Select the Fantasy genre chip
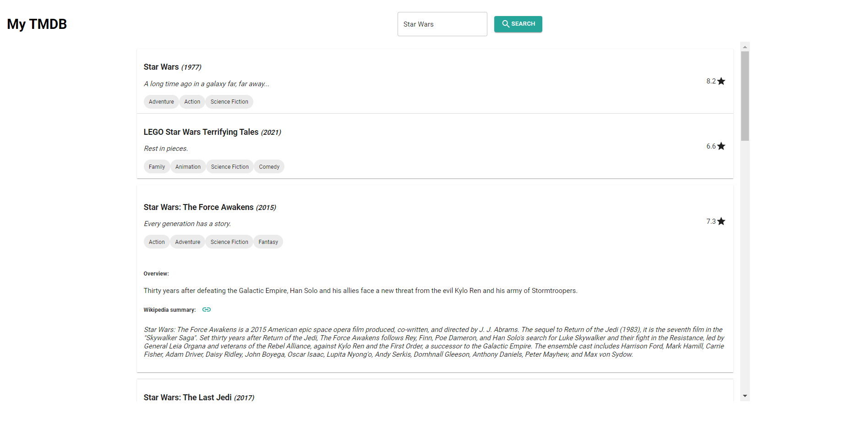 [x=268, y=242]
